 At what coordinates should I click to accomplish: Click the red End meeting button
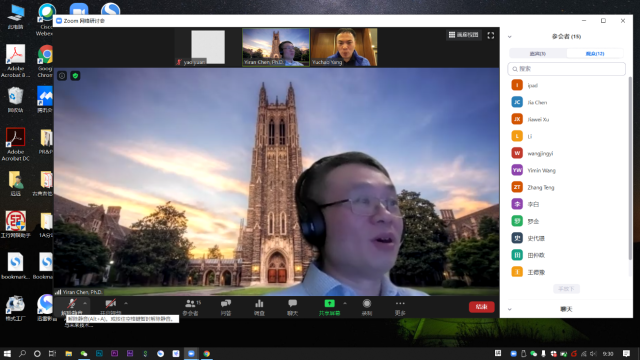click(x=482, y=307)
